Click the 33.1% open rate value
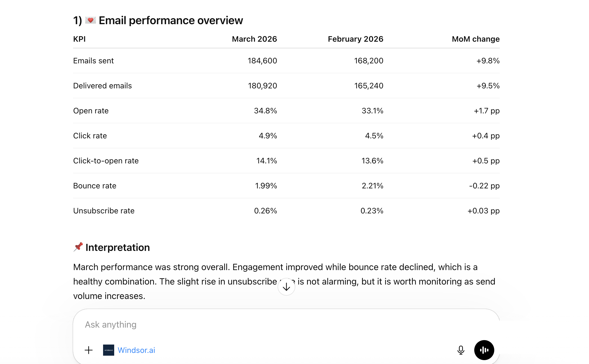Image resolution: width=589 pixels, height=364 pixels. [x=372, y=111]
